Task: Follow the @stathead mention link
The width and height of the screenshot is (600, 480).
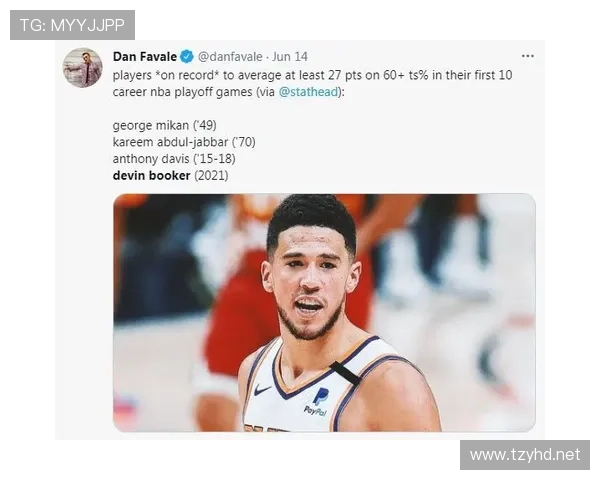Action: [x=308, y=92]
